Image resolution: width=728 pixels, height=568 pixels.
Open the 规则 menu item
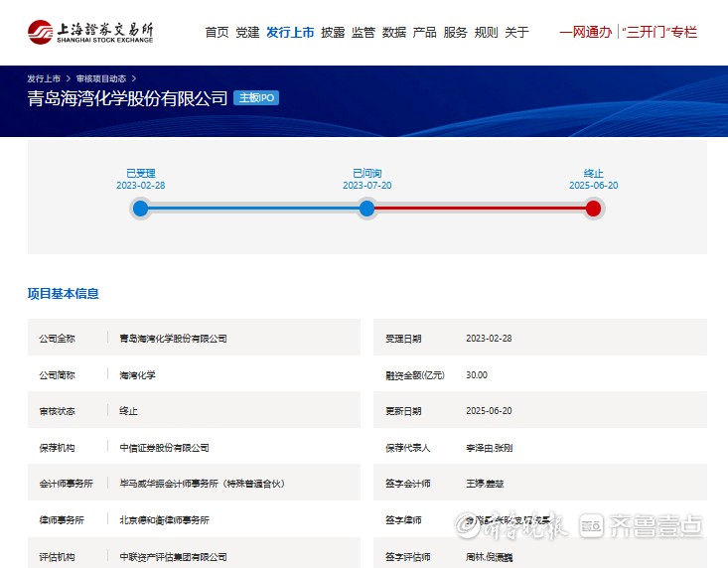click(486, 32)
